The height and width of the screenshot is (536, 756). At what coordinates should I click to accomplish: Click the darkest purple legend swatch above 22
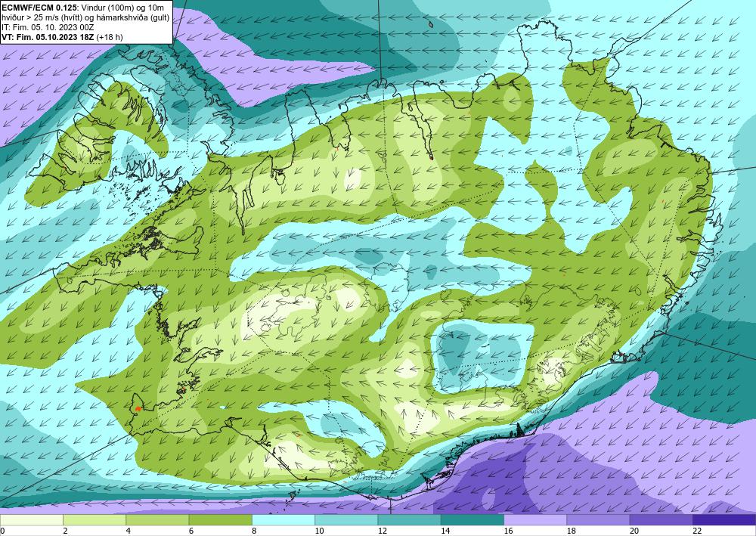click(x=724, y=520)
